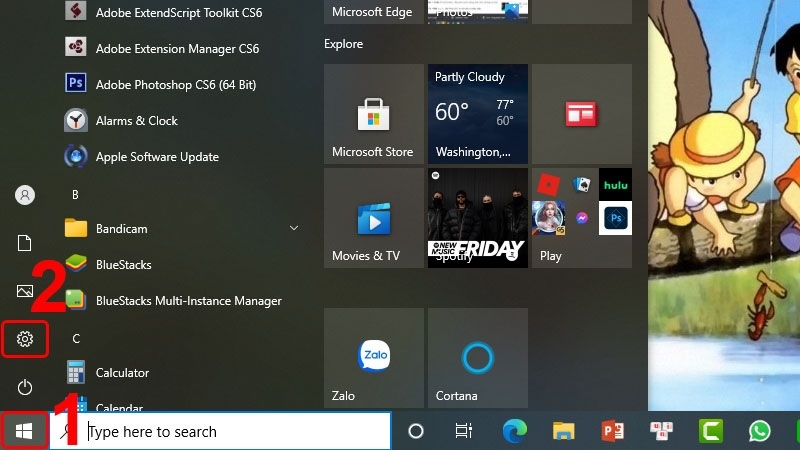Open the Roblox icon in Play tile
This screenshot has height=450, width=800.
(548, 185)
